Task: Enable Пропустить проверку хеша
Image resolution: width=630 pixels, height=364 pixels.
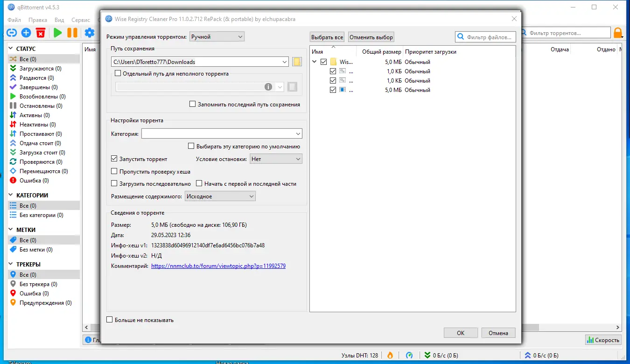Action: [x=114, y=172]
